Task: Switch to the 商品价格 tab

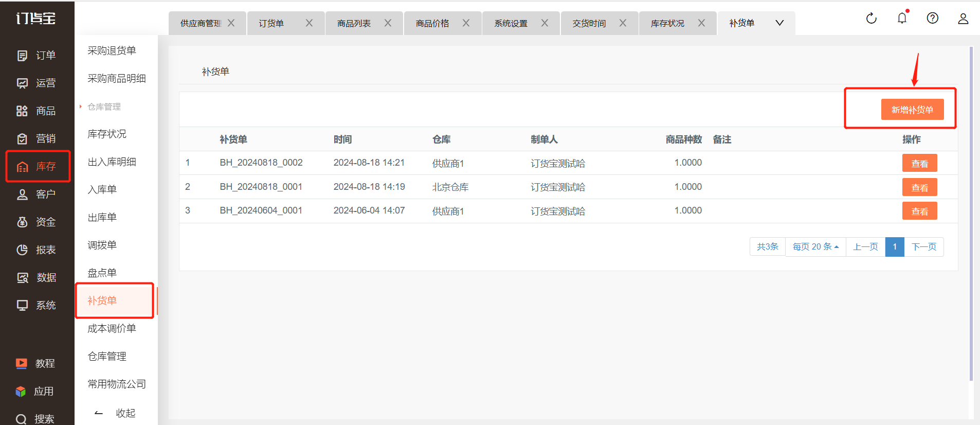Action: tap(432, 24)
